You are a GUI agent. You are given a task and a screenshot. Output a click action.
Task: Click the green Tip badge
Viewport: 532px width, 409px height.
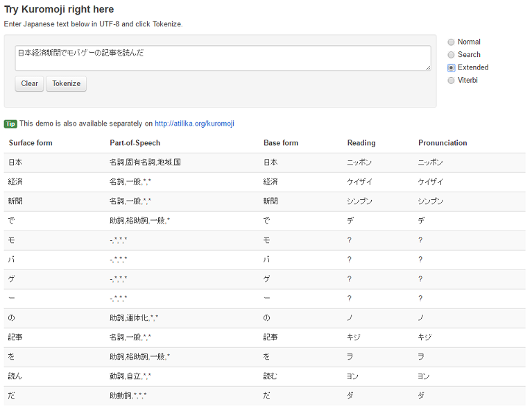10,124
